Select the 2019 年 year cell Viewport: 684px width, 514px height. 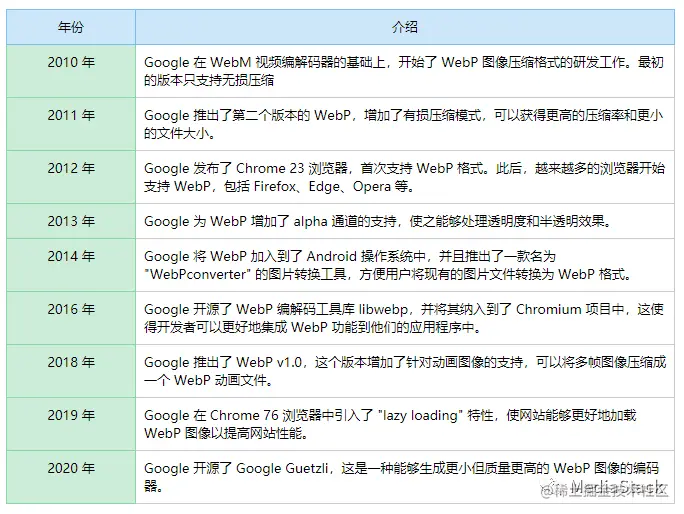tap(71, 424)
